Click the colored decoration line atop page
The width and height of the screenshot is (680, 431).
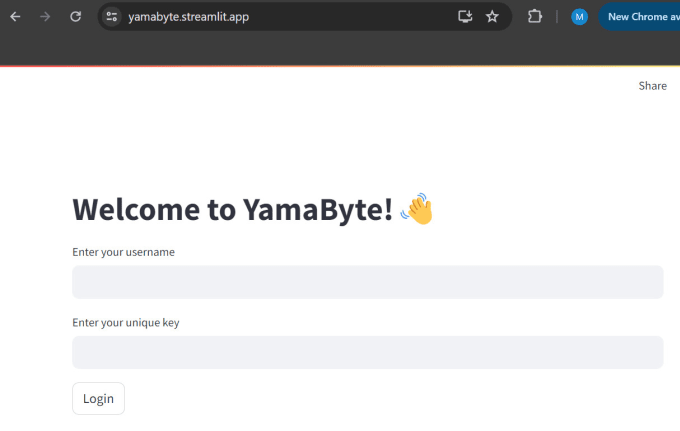click(340, 66)
